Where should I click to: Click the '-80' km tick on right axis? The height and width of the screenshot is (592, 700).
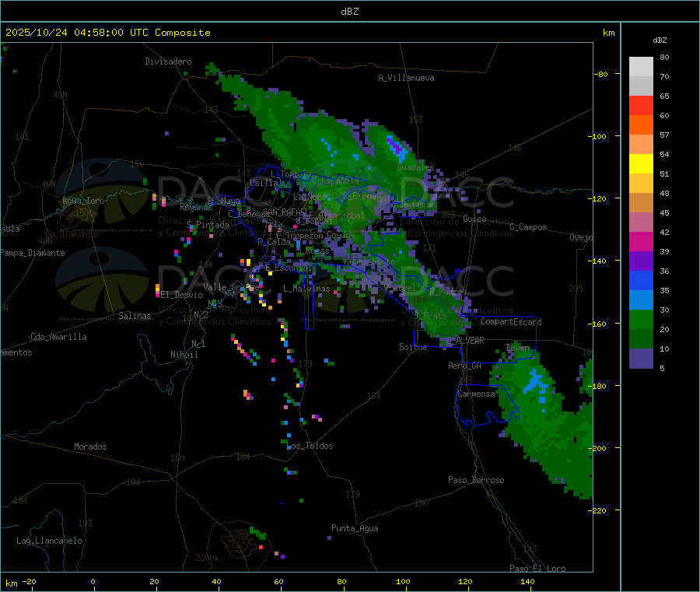tap(601, 74)
